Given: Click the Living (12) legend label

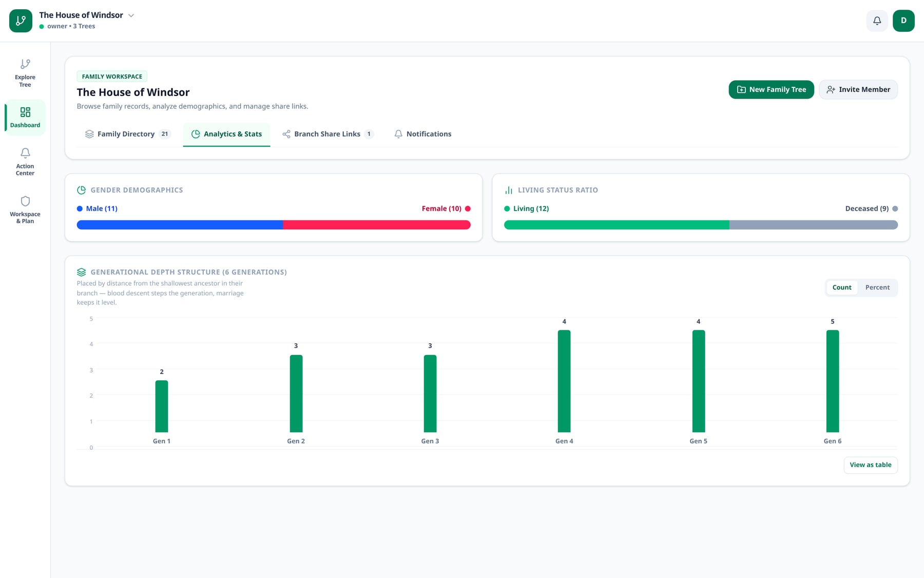Looking at the screenshot, I should pos(531,209).
